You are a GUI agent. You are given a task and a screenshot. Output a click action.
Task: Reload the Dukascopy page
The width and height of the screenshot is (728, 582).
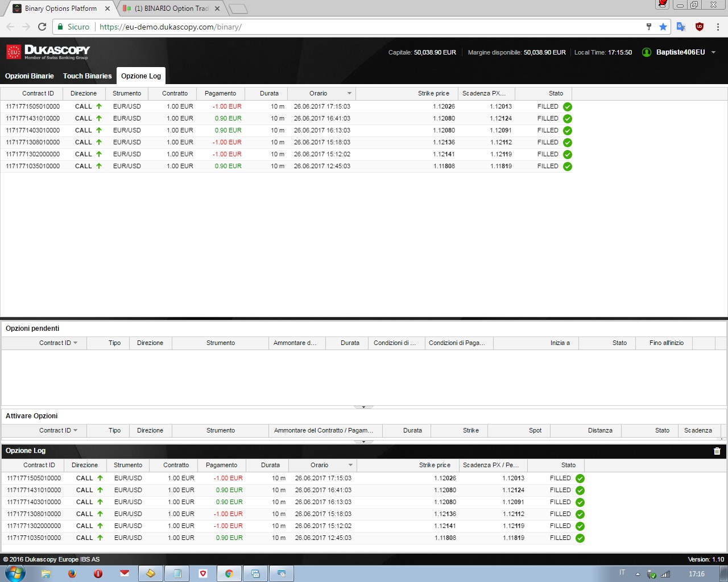[42, 27]
